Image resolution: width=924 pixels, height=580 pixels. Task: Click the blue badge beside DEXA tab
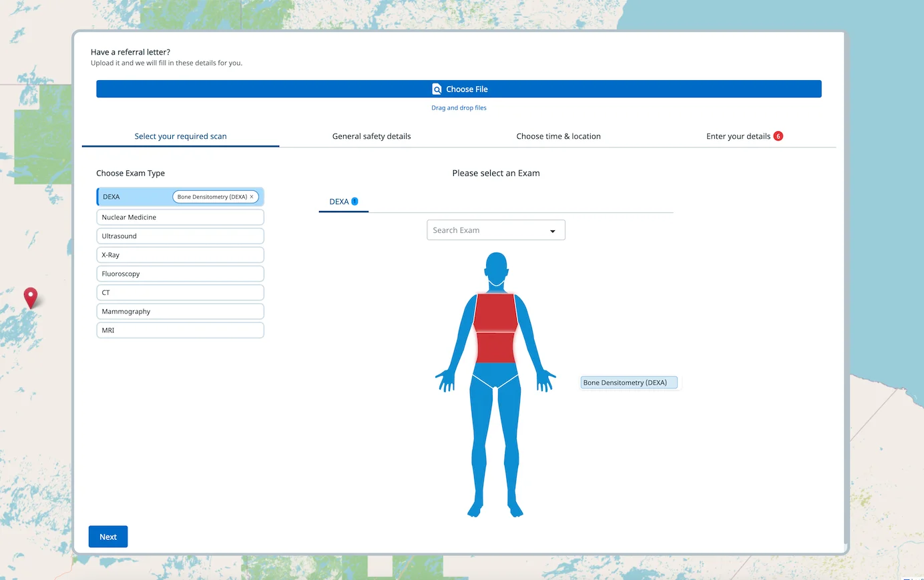coord(355,202)
